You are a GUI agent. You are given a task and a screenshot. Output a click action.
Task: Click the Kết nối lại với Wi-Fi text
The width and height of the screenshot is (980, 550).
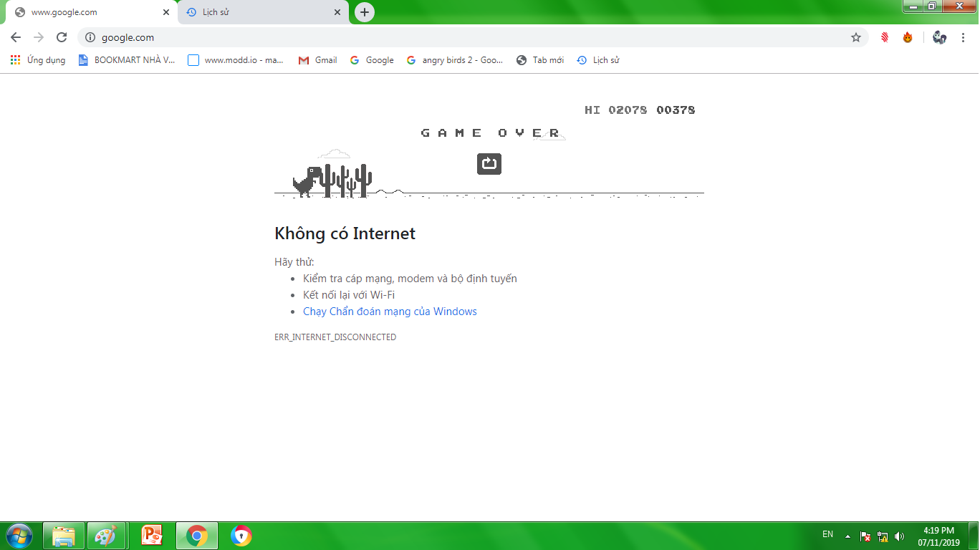pos(349,295)
